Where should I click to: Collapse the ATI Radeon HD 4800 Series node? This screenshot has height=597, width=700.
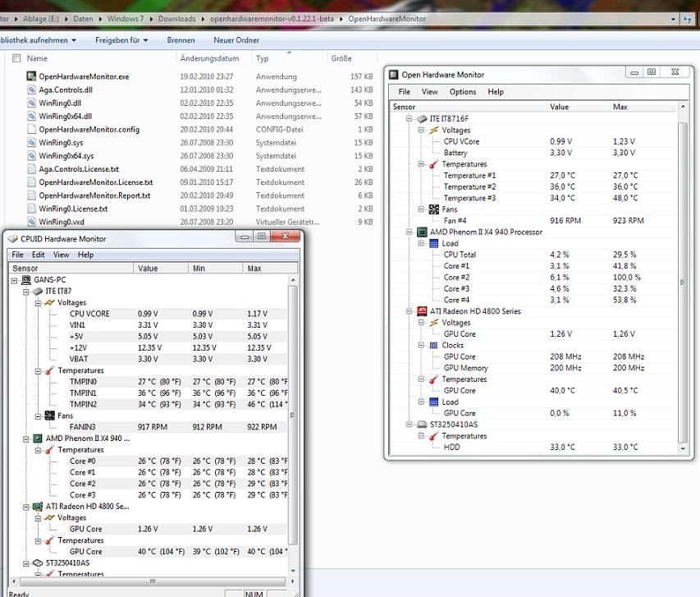tap(409, 311)
